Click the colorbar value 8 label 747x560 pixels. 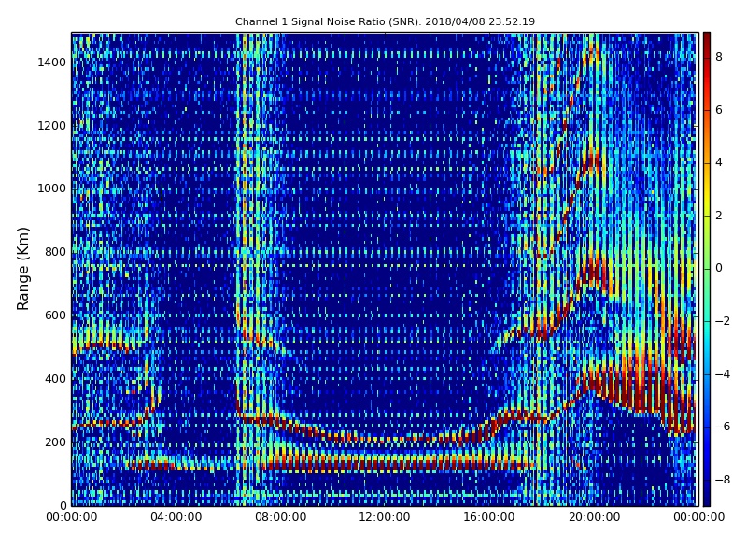click(719, 57)
